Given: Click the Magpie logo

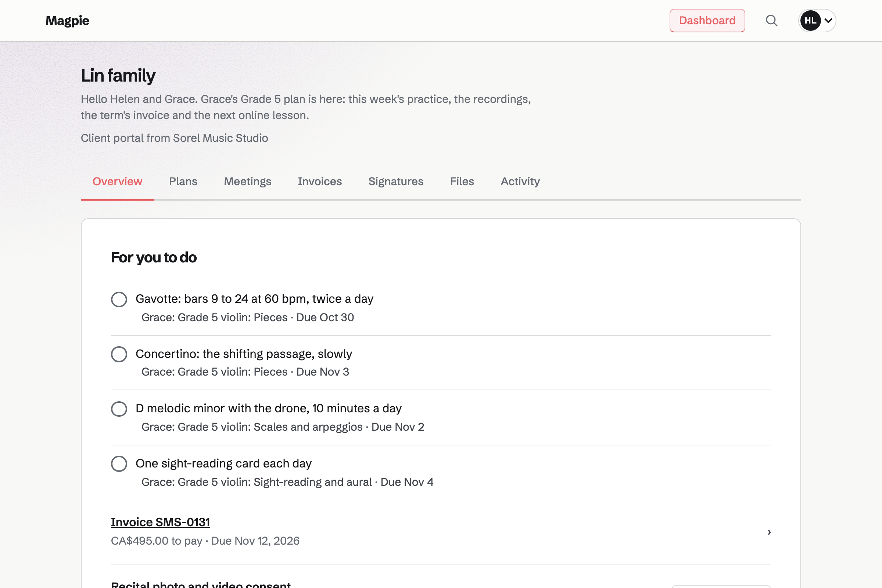Looking at the screenshot, I should tap(68, 21).
